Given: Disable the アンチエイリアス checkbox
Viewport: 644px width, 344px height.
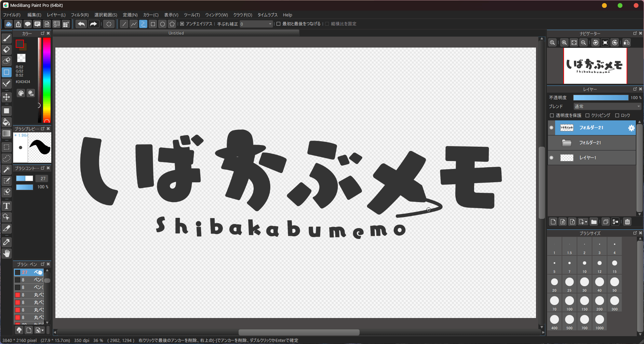Looking at the screenshot, I should 182,24.
